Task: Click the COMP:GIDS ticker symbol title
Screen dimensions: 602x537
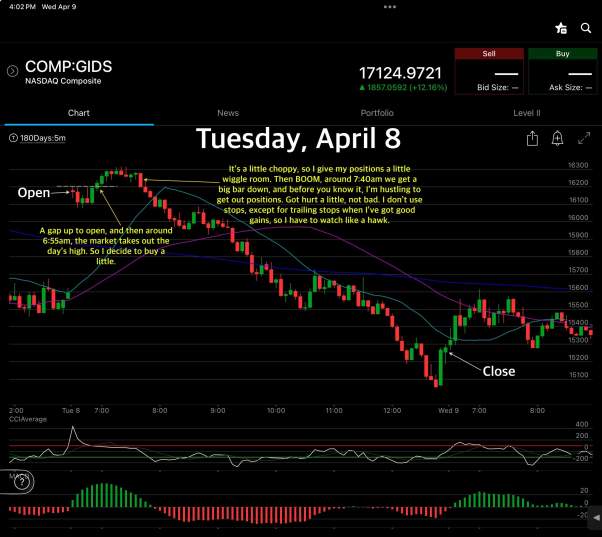Action: pos(68,66)
